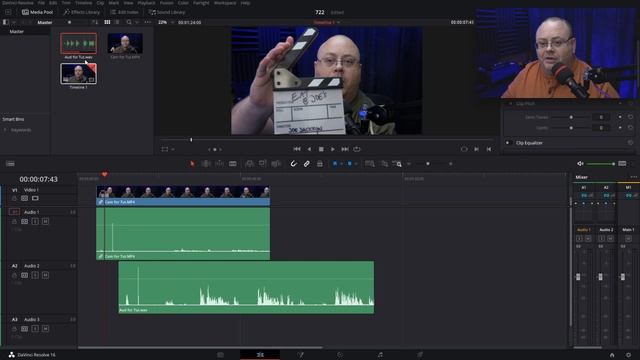Go to last frame in viewer transport
The image size is (640, 360).
pos(345,149)
